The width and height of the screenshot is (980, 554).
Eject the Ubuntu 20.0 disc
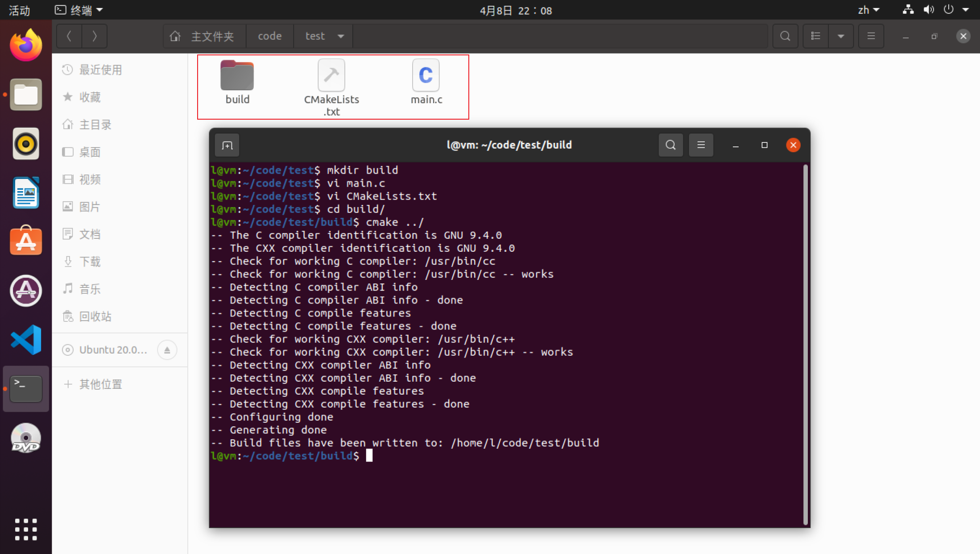click(x=167, y=350)
